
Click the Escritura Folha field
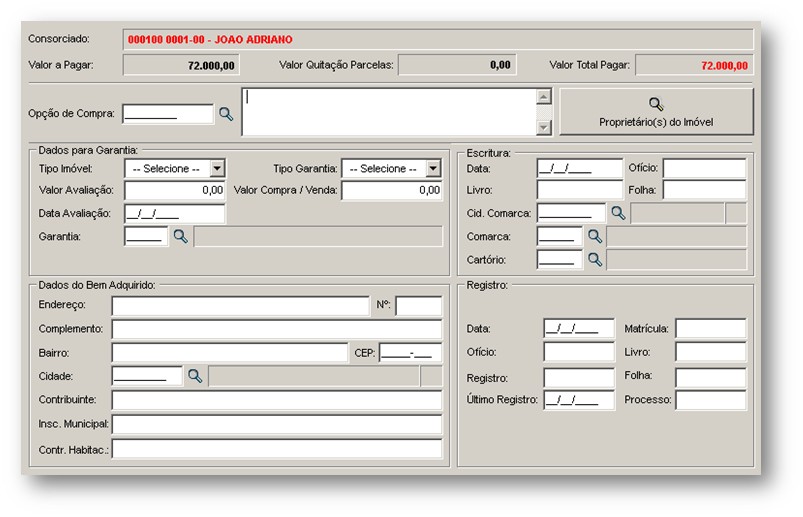tap(705, 190)
